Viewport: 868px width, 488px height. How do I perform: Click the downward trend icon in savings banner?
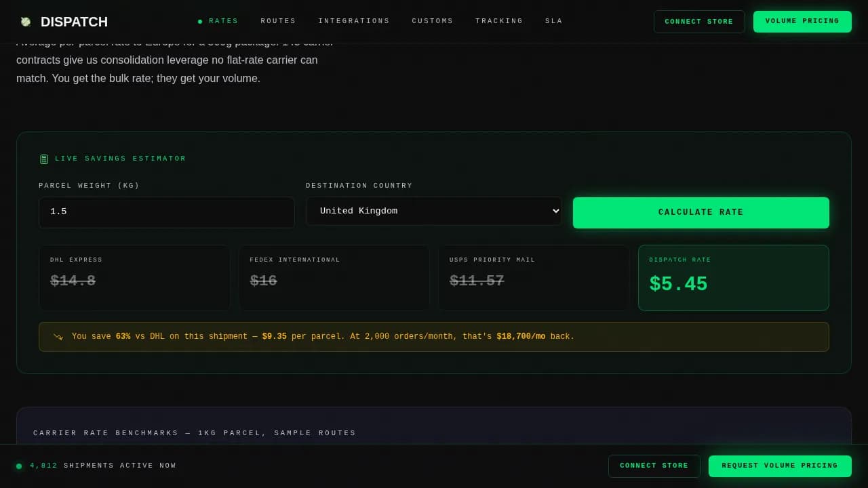[58, 337]
